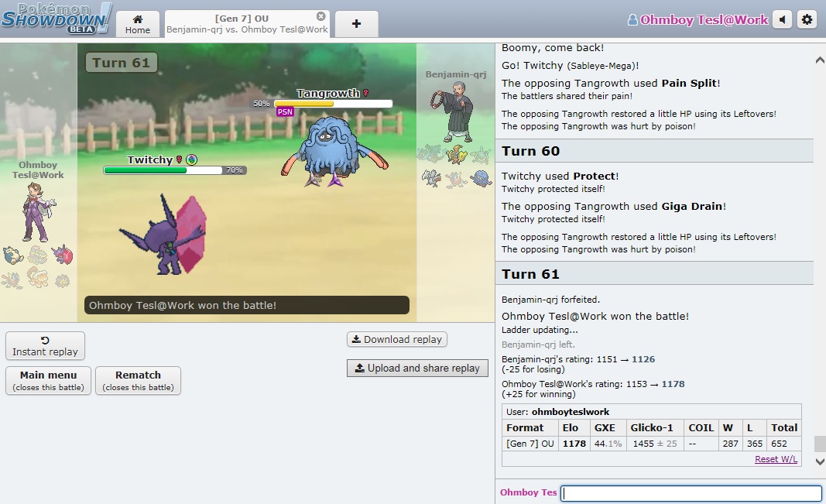The width and height of the screenshot is (826, 504).
Task: Click Twitchy's green HP bar
Action: (163, 170)
